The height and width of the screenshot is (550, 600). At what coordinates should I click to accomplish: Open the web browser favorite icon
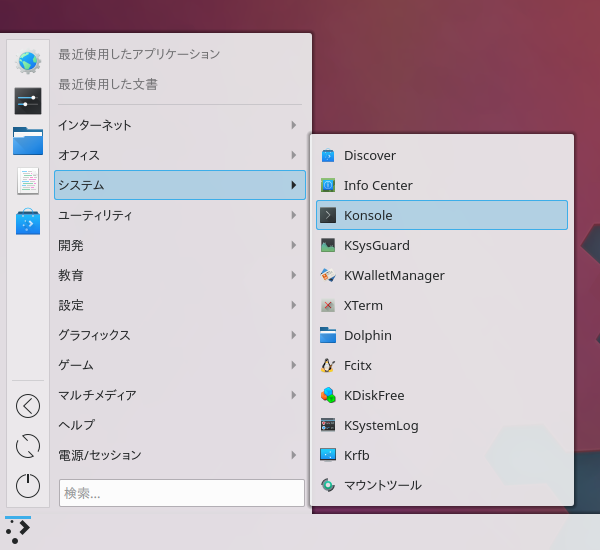[28, 61]
